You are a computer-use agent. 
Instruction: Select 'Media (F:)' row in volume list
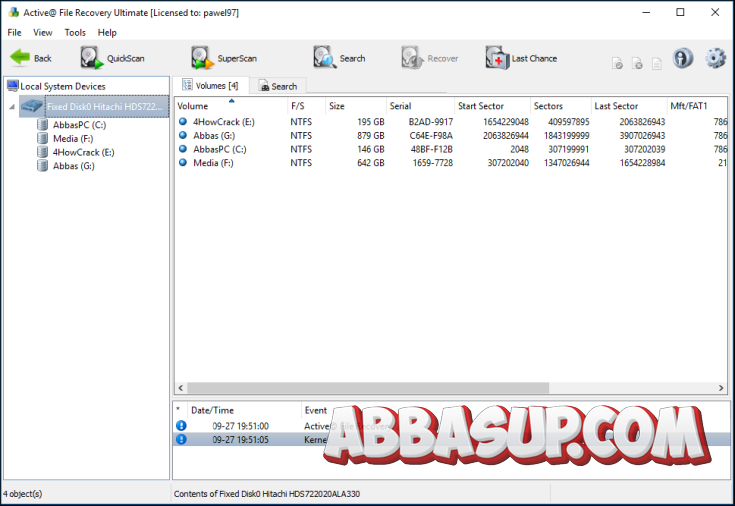(450, 162)
